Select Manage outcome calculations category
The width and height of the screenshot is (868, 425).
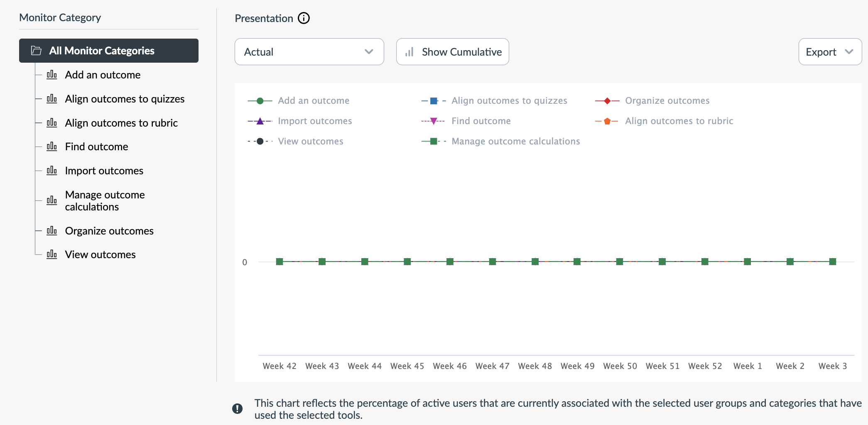[x=105, y=200]
